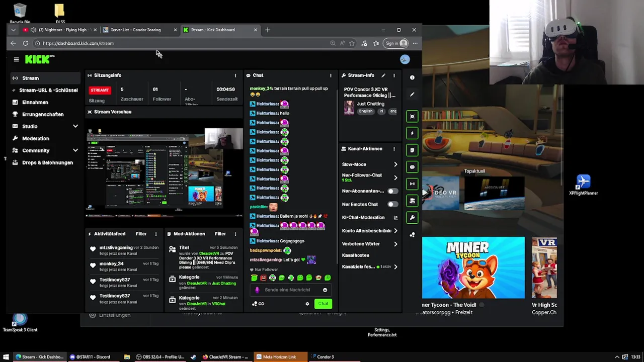Open Aktivitätsfeed three-dot menu
Image resolution: width=644 pixels, height=362 pixels.
pyautogui.click(x=155, y=234)
